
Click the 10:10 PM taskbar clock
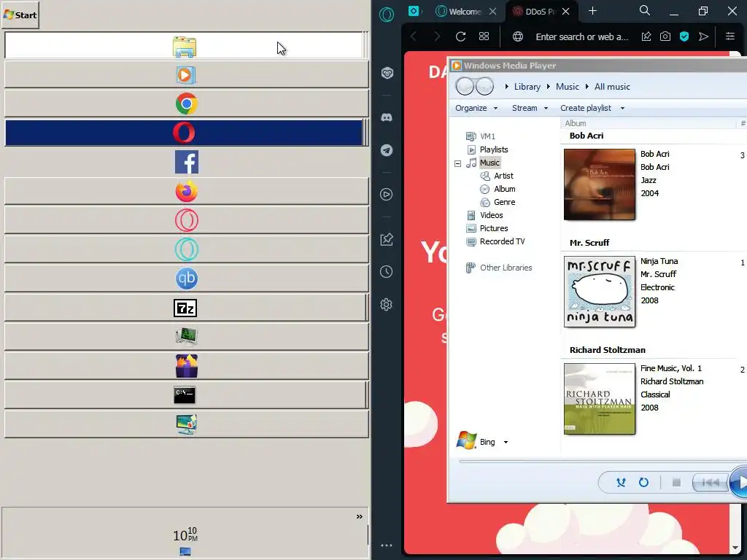tap(185, 534)
